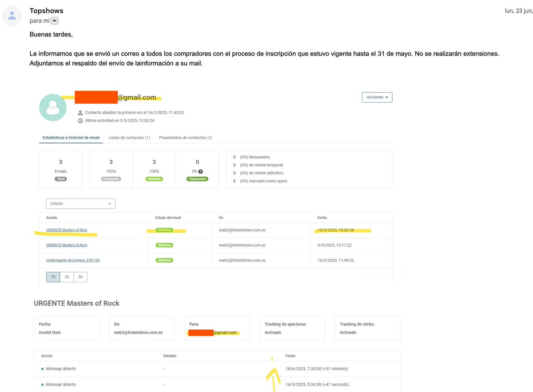This screenshot has height=392, width=533.
Task: Expand the 'para mí' recipient details arrow
Action: (x=55, y=21)
